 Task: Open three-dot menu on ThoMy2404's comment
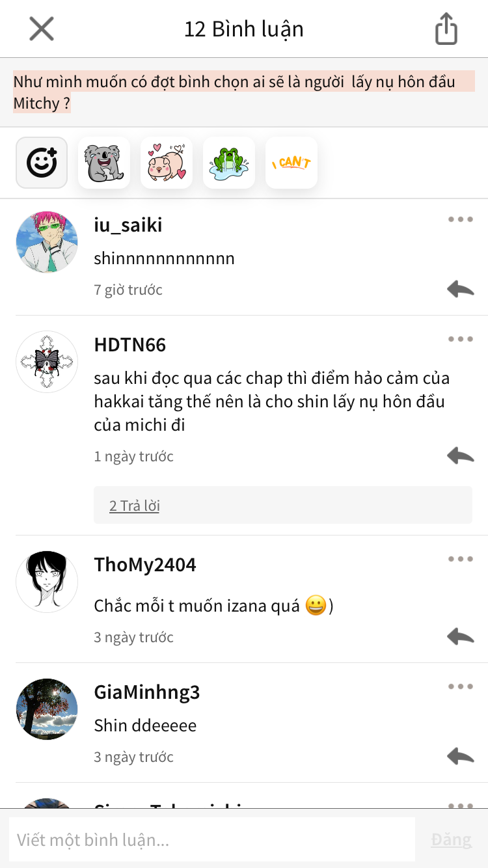(x=461, y=559)
